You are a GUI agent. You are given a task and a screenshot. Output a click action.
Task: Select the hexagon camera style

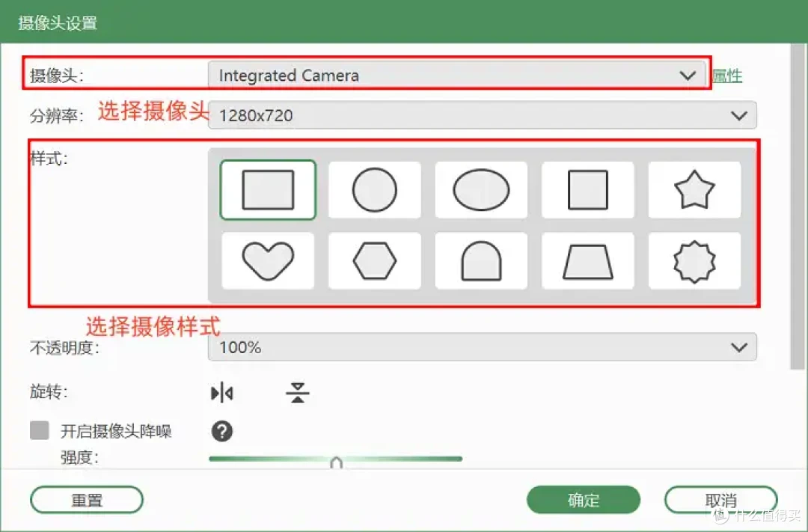(375, 261)
